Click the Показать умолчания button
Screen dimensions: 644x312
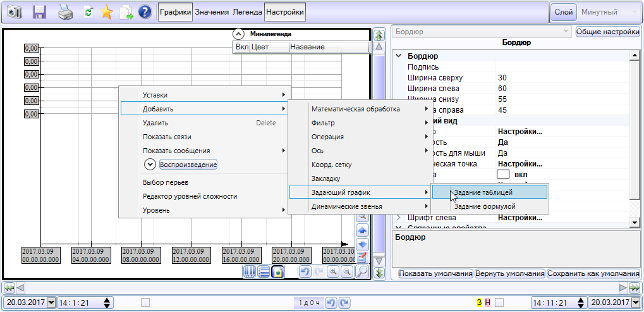click(436, 273)
